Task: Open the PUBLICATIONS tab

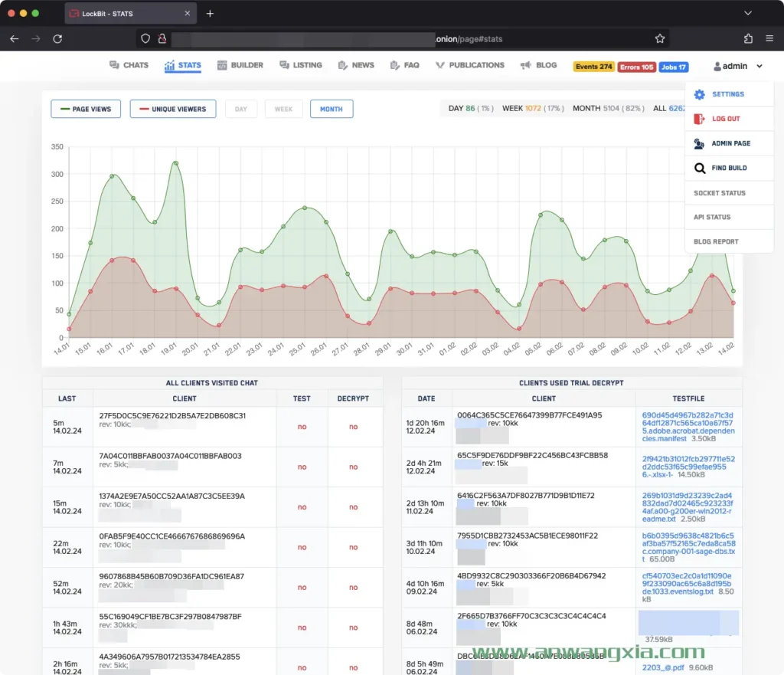Action: point(470,65)
